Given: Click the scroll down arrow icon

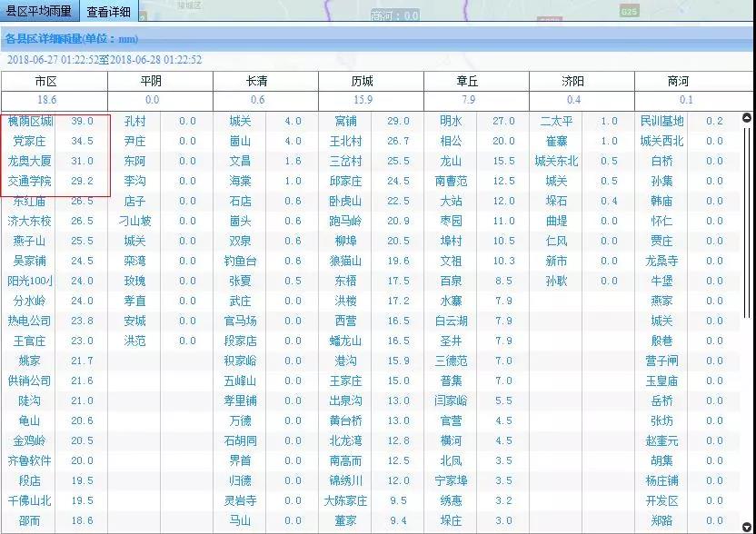Looking at the screenshot, I should pyautogui.click(x=747, y=527).
